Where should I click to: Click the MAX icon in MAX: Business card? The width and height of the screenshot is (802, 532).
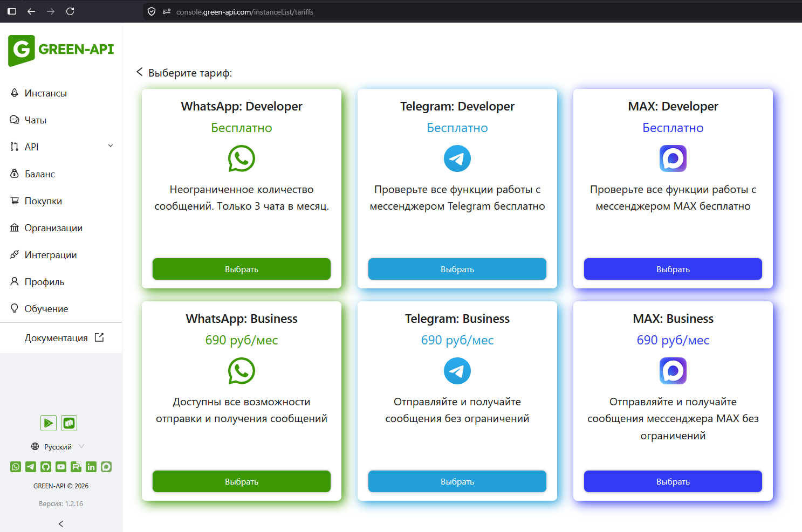(x=673, y=371)
